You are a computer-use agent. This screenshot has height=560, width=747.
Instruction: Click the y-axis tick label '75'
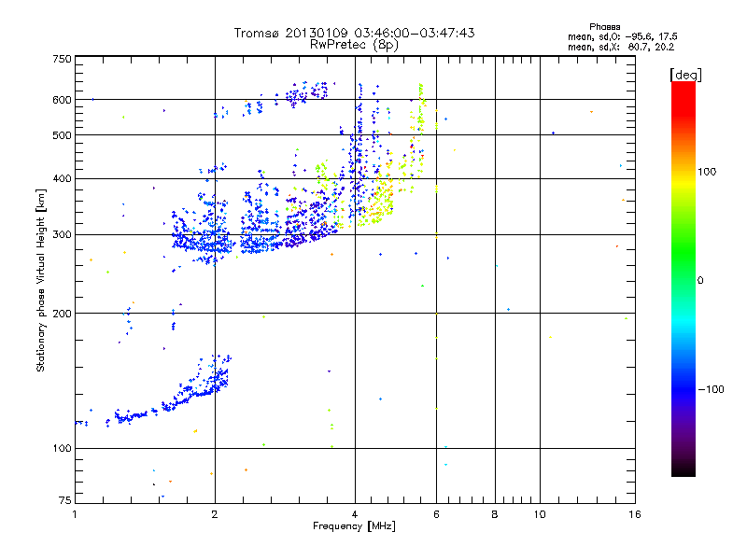coord(65,500)
